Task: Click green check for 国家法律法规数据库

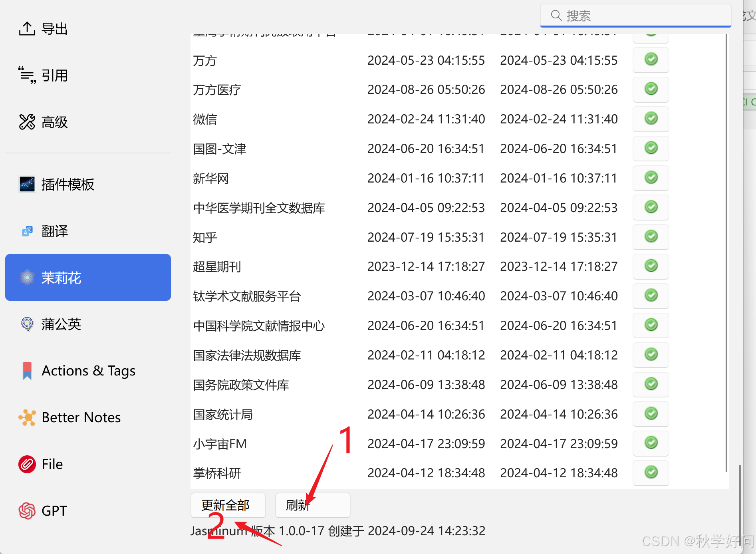Action: click(651, 354)
